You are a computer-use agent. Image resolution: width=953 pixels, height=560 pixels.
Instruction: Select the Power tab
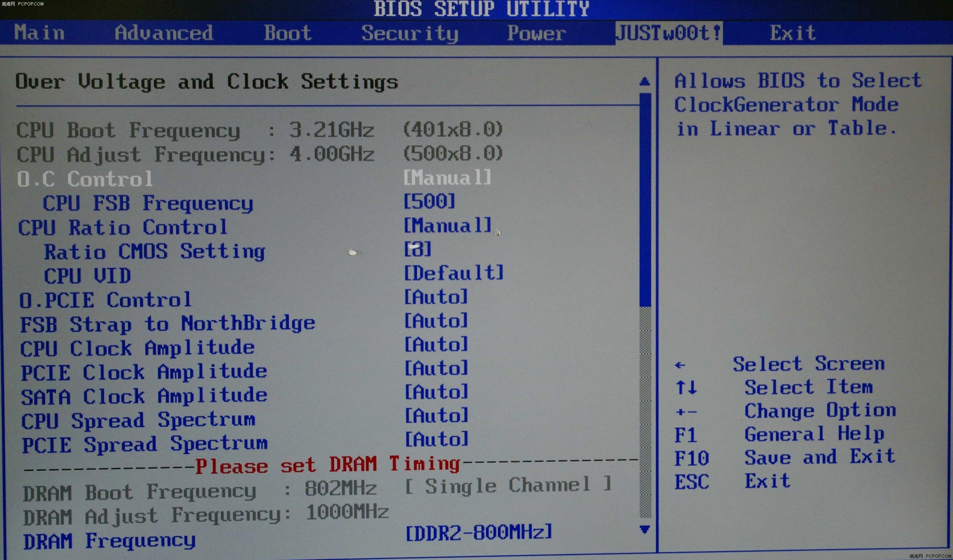(536, 33)
